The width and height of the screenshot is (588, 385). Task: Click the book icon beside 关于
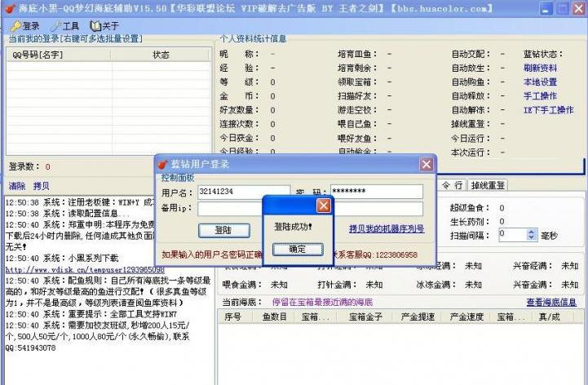tap(95, 26)
